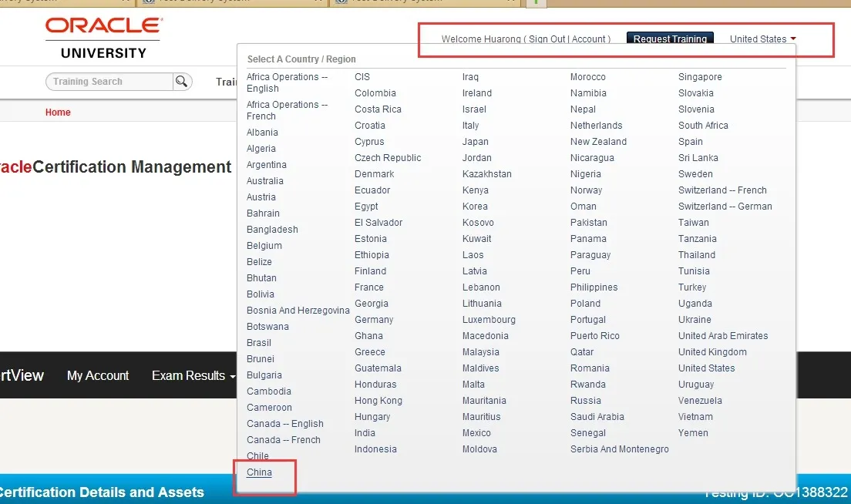This screenshot has width=851, height=504.
Task: Pick Brasil from the country list
Action: pyautogui.click(x=259, y=343)
